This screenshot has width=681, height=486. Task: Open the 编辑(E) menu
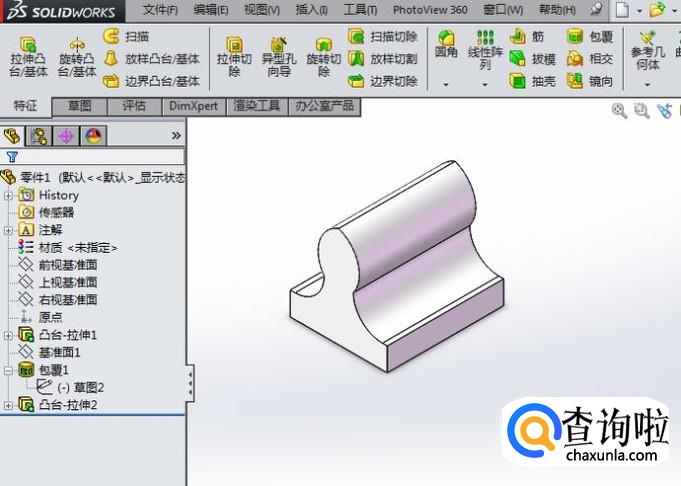point(211,10)
